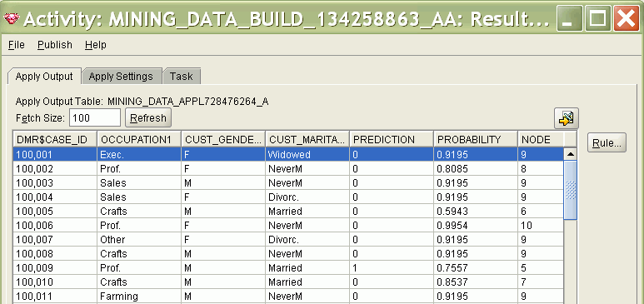Click the CUST_GENDE... column header
Screen dimensions: 644x304
click(x=223, y=139)
